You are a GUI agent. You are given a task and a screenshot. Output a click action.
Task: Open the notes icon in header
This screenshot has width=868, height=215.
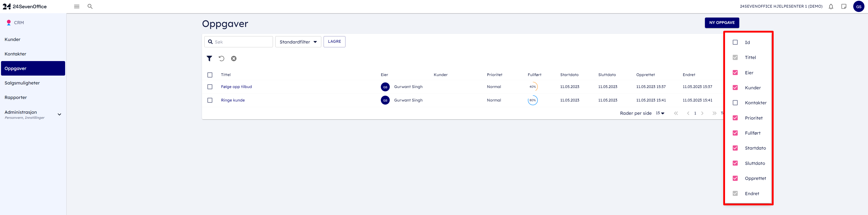click(843, 6)
